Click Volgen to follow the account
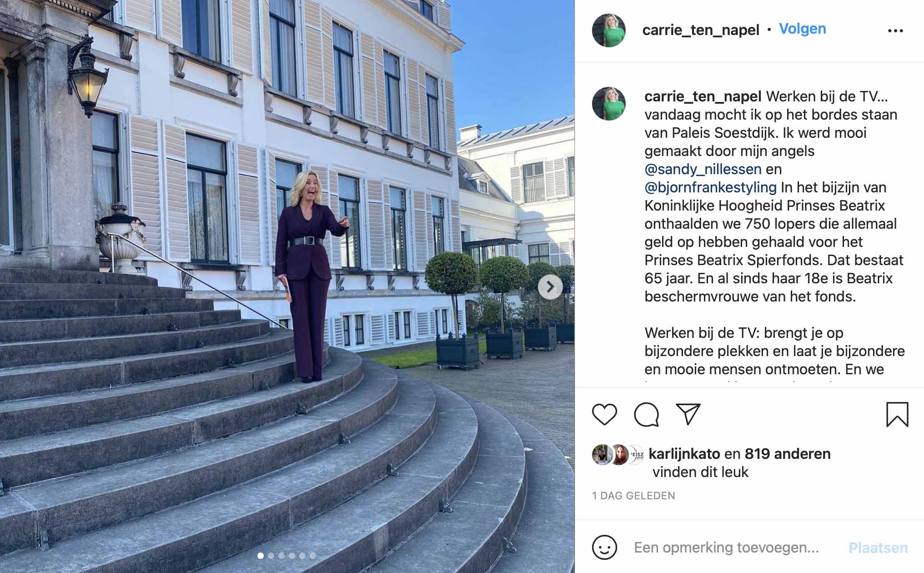The width and height of the screenshot is (924, 573). point(802,29)
